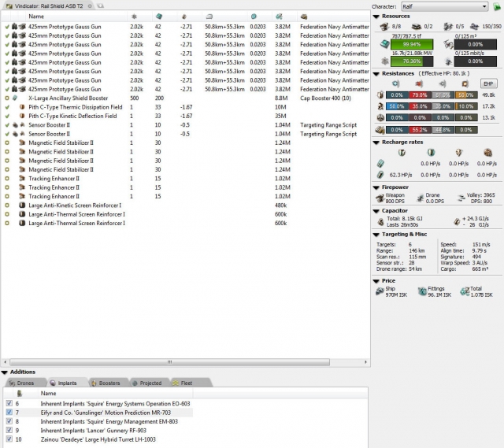The image size is (504, 448).
Task: Click the slot column icon in implants list
Action: (19, 393)
